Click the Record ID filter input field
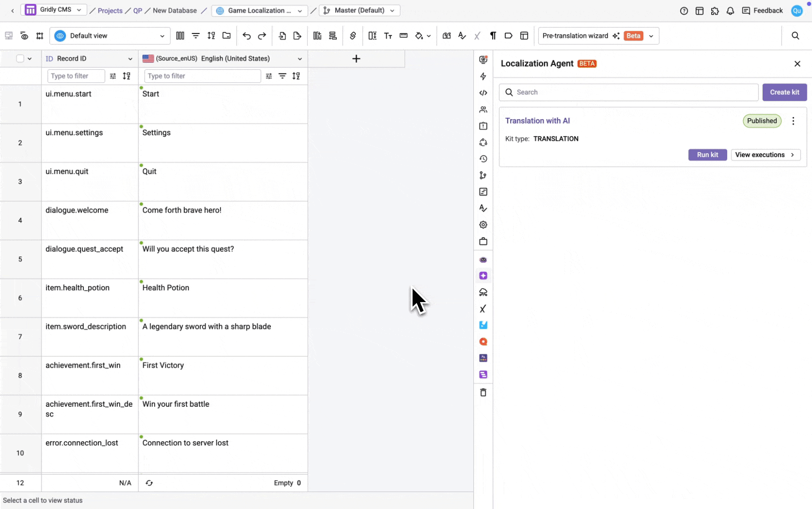This screenshot has height=509, width=812. click(76, 76)
